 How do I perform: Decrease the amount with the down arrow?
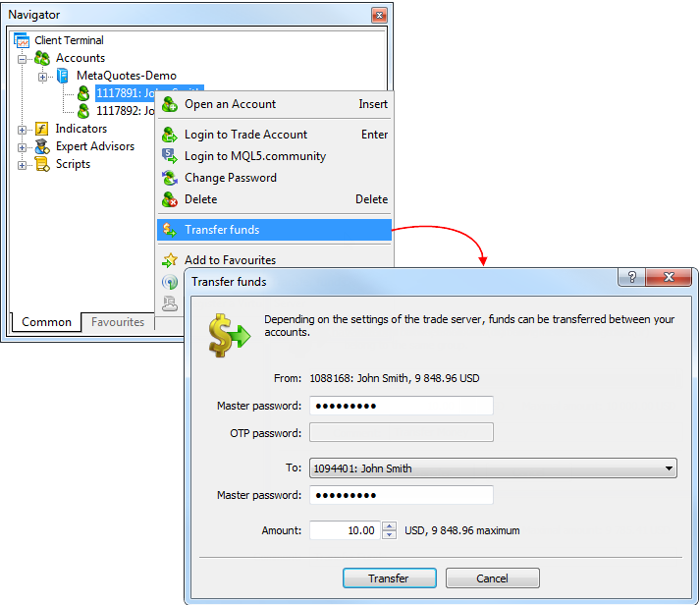click(390, 534)
